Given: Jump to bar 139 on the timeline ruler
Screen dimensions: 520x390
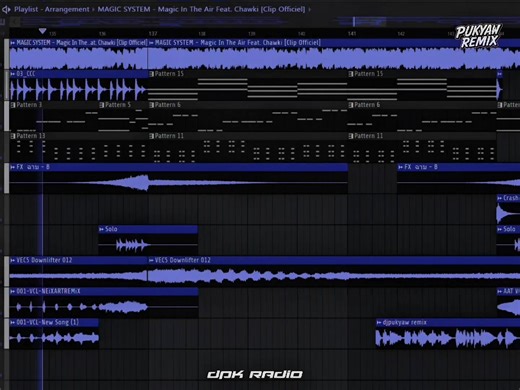Looking at the screenshot, I should (252, 34).
